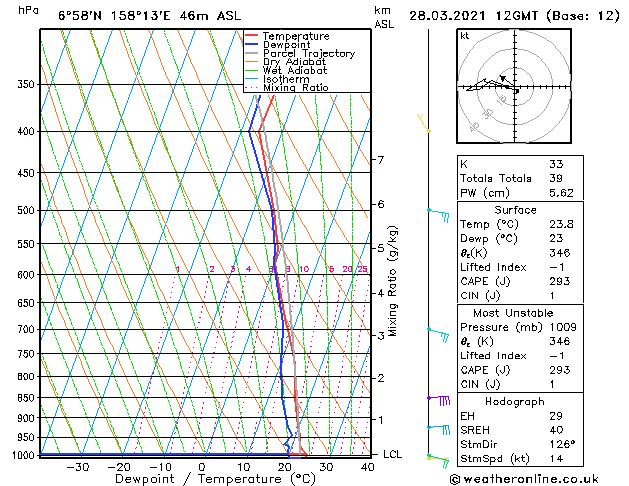Click the hPa axis unit label
This screenshot has width=629, height=486.
pos(28,10)
